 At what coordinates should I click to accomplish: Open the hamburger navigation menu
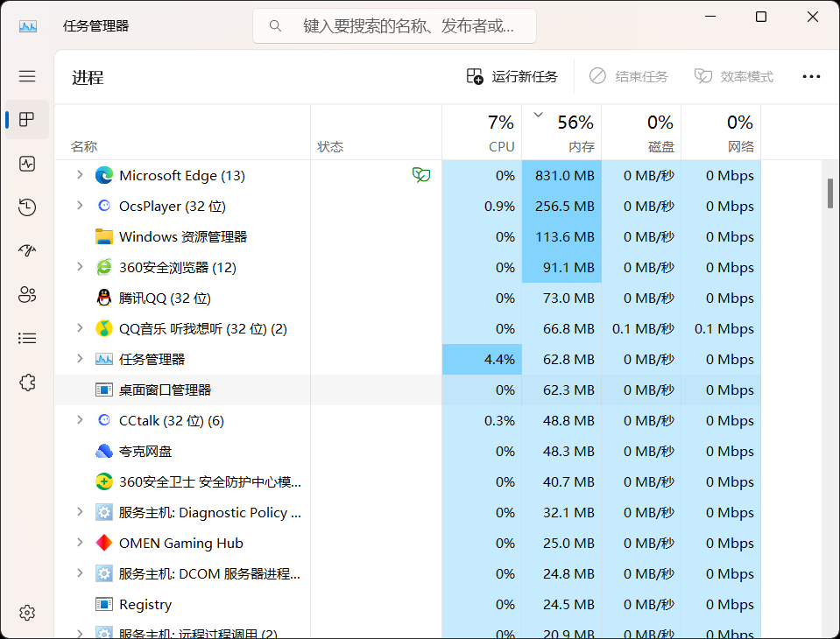tap(27, 76)
